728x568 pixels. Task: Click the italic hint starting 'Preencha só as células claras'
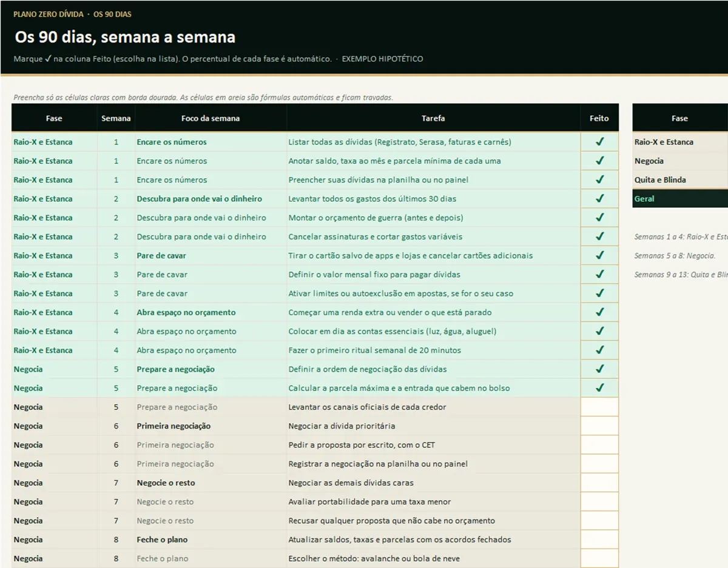pos(203,97)
